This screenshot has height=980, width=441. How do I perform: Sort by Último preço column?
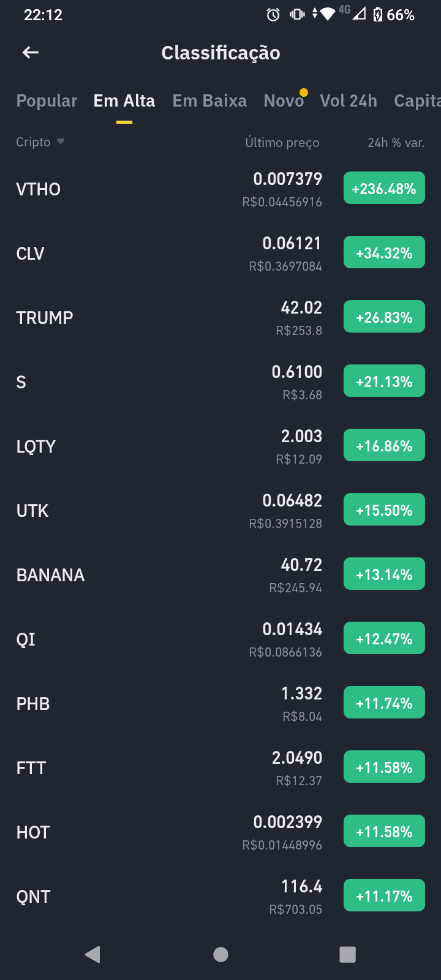pyautogui.click(x=282, y=143)
